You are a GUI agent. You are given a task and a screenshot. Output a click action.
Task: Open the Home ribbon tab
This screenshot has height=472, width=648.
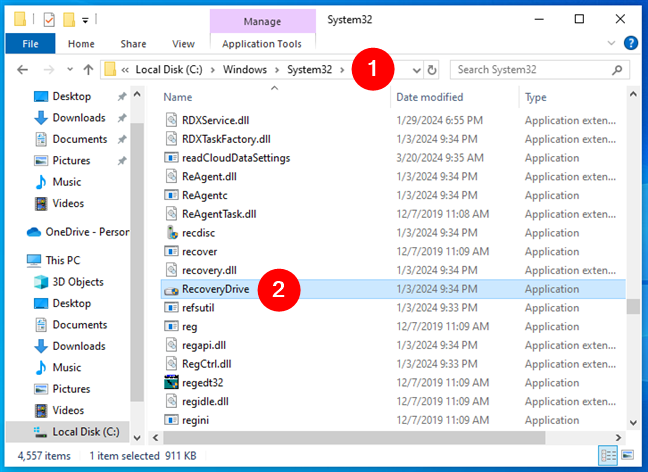pyautogui.click(x=81, y=44)
